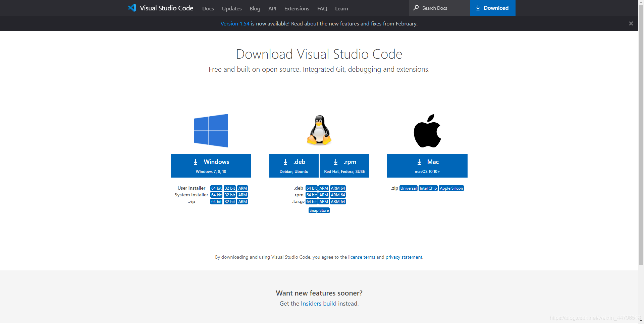
Task: Click the Mac macOS 10.10+ download button
Action: pyautogui.click(x=427, y=166)
